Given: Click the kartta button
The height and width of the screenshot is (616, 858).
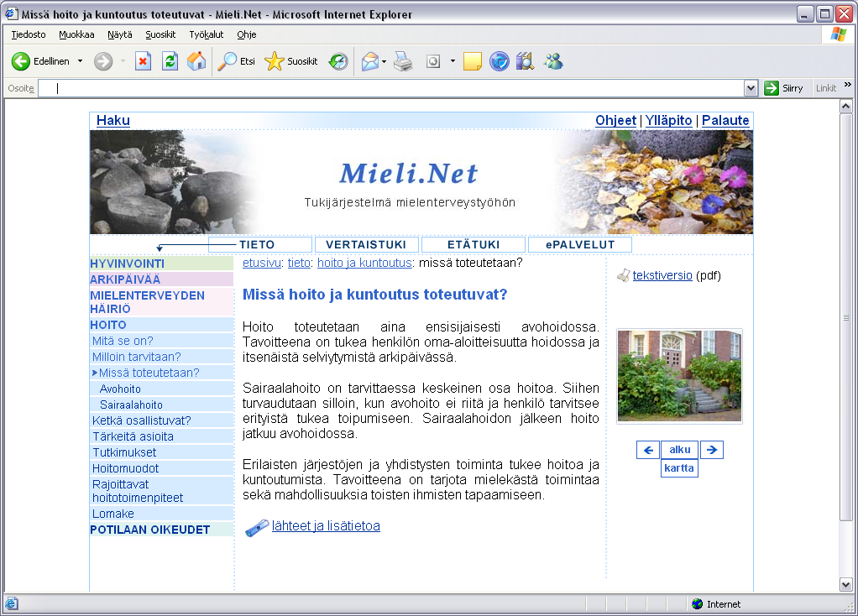Looking at the screenshot, I should coord(679,468).
